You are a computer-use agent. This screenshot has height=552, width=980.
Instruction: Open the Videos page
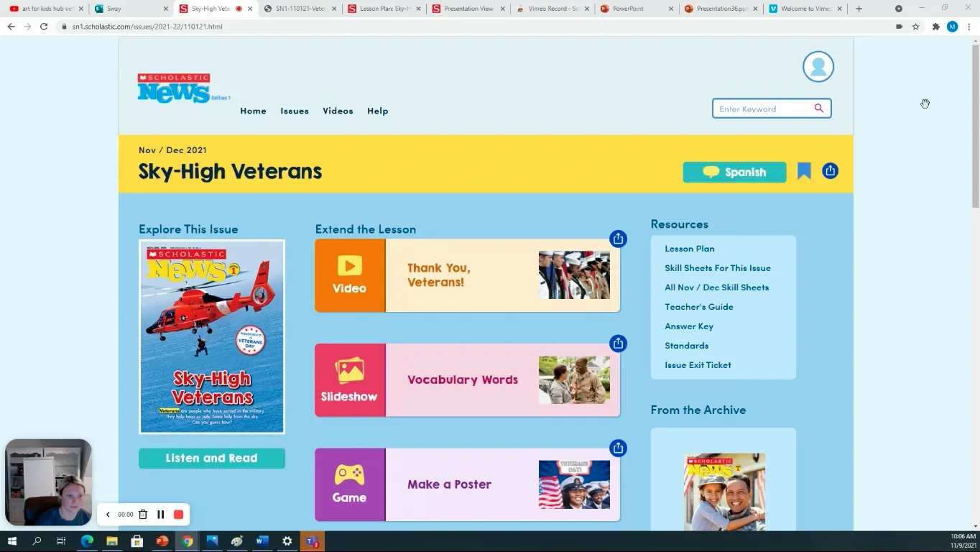click(x=338, y=111)
